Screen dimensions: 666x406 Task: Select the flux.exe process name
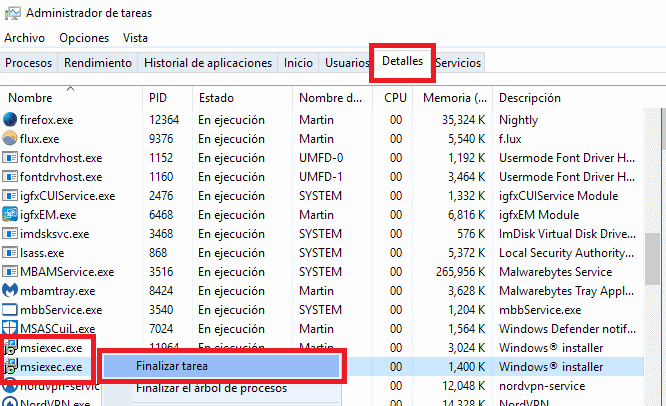pos(40,139)
